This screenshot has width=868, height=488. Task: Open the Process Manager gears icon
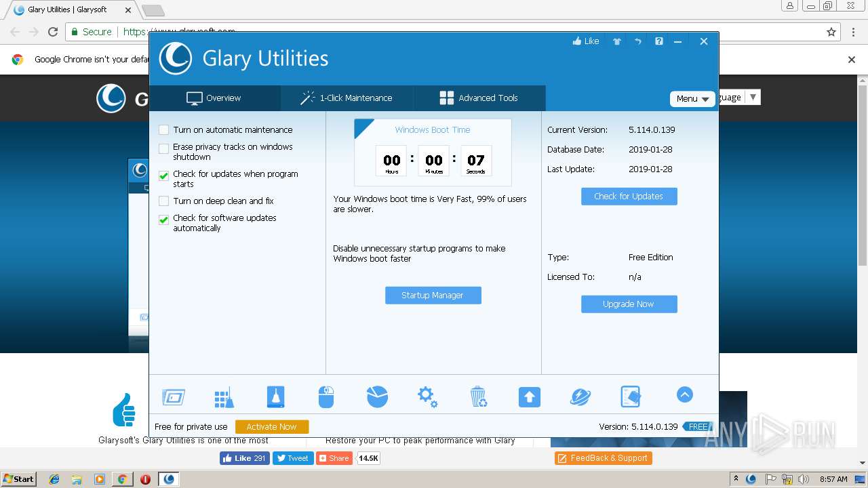point(427,397)
